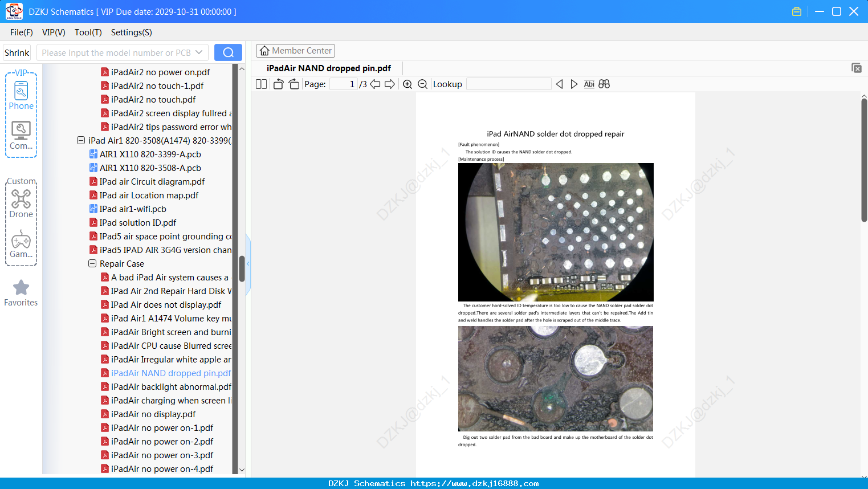Open the Member Center button

[295, 51]
